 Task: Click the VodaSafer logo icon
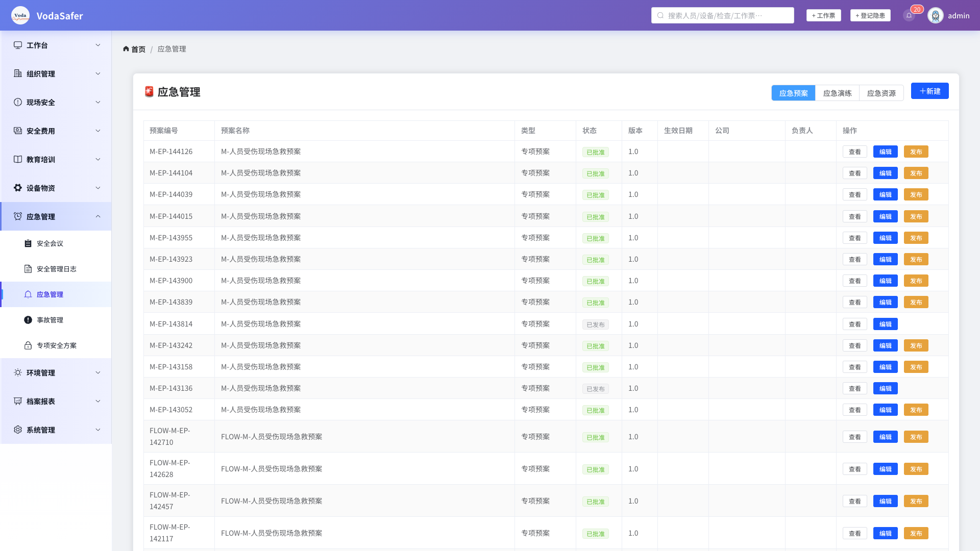[x=20, y=15]
